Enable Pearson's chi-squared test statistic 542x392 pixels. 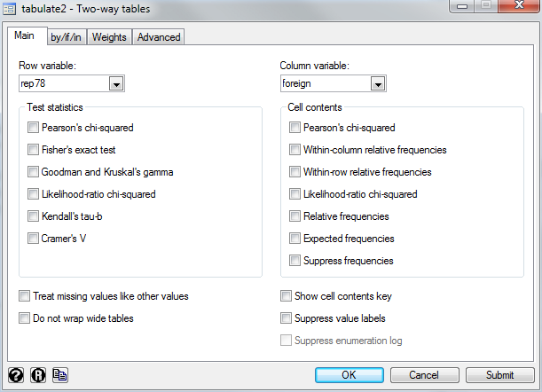point(33,128)
